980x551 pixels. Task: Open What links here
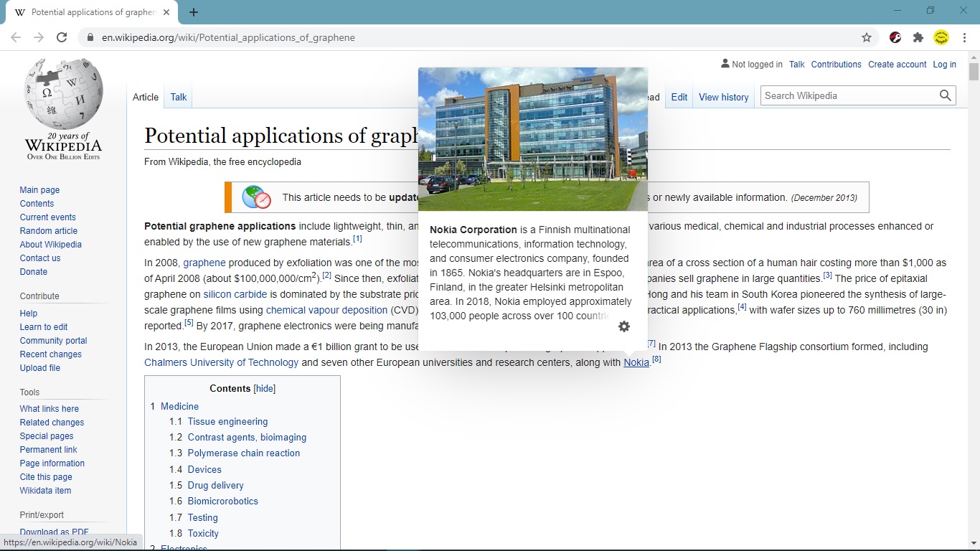pyautogui.click(x=50, y=409)
